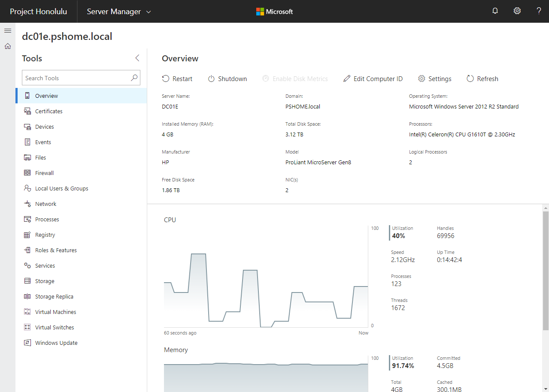Click Project Honolulu title link

point(39,12)
